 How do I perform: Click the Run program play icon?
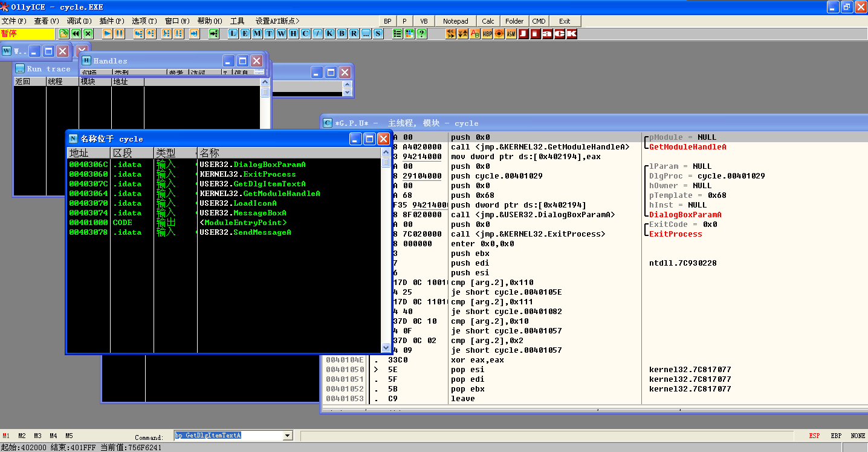tap(108, 34)
